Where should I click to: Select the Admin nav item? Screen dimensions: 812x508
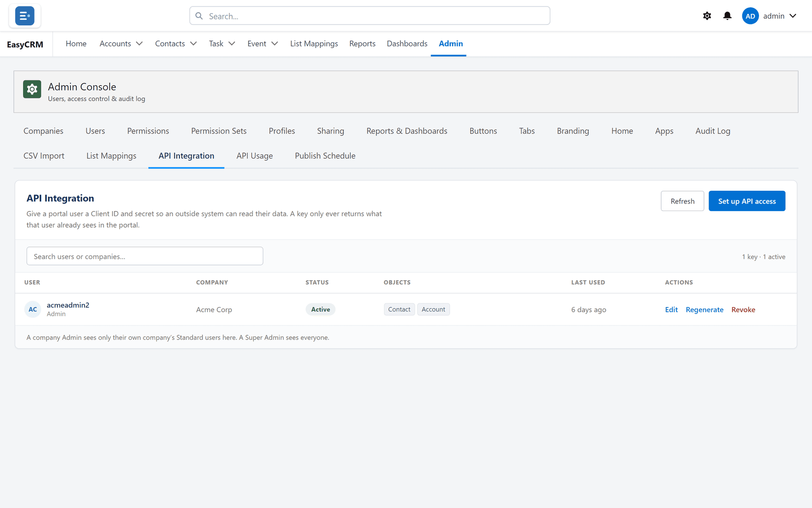450,43
